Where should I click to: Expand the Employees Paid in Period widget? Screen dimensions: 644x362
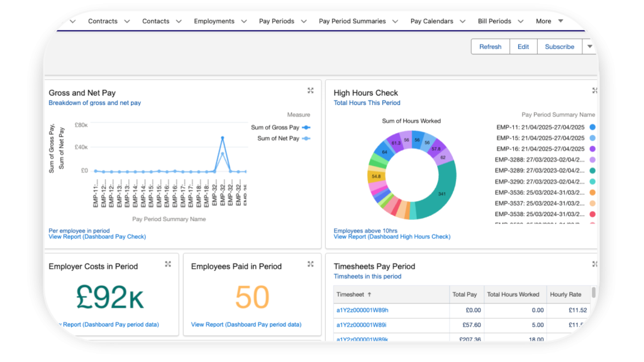310,264
